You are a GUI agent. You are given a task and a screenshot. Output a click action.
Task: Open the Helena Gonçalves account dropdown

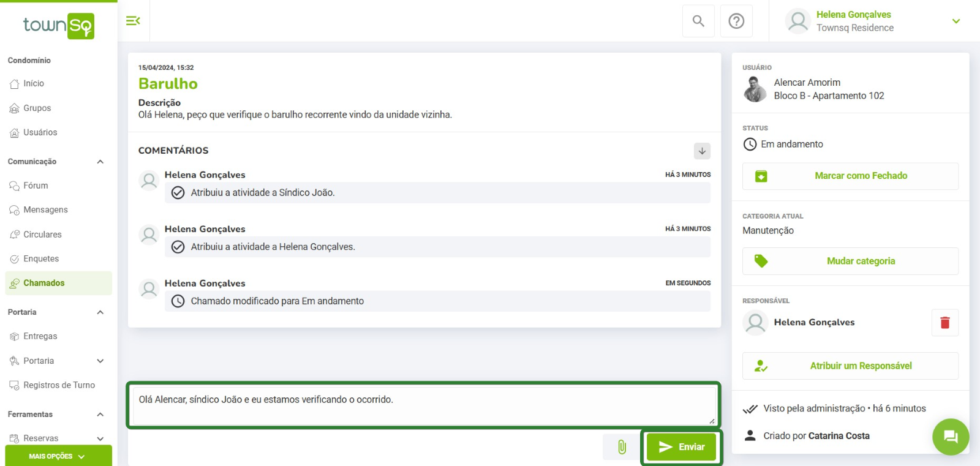coord(956,21)
